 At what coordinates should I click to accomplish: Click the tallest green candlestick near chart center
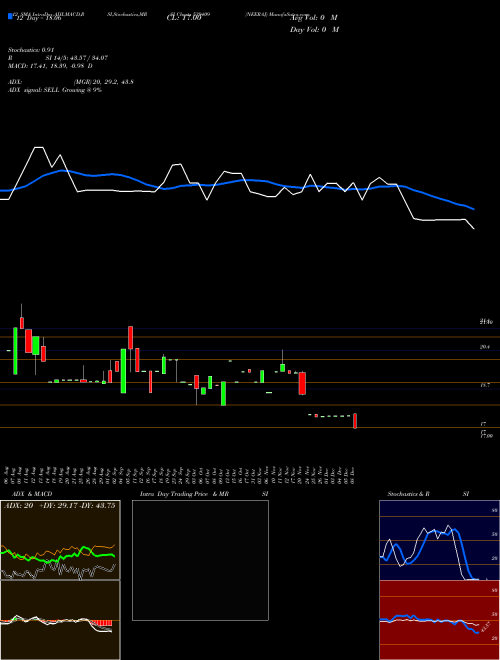pyautogui.click(x=123, y=371)
